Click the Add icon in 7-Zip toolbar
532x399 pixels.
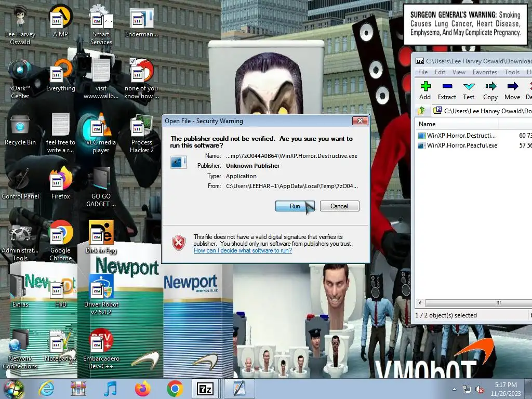coord(425,91)
